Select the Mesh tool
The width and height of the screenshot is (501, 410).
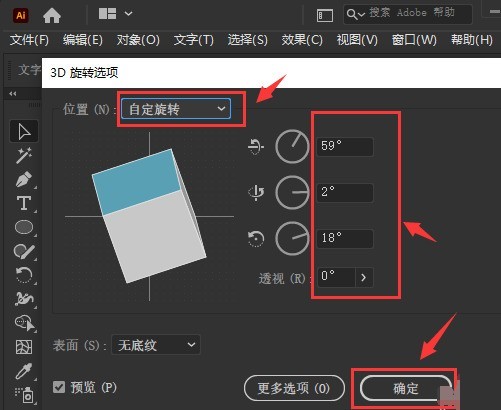tap(24, 347)
